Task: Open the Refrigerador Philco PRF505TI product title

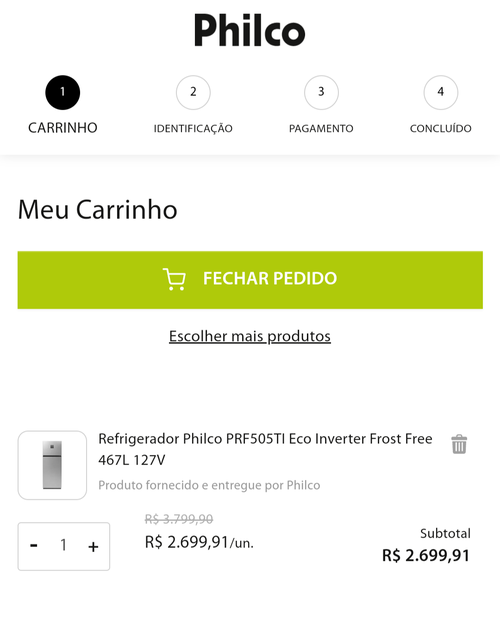Action: (x=265, y=449)
